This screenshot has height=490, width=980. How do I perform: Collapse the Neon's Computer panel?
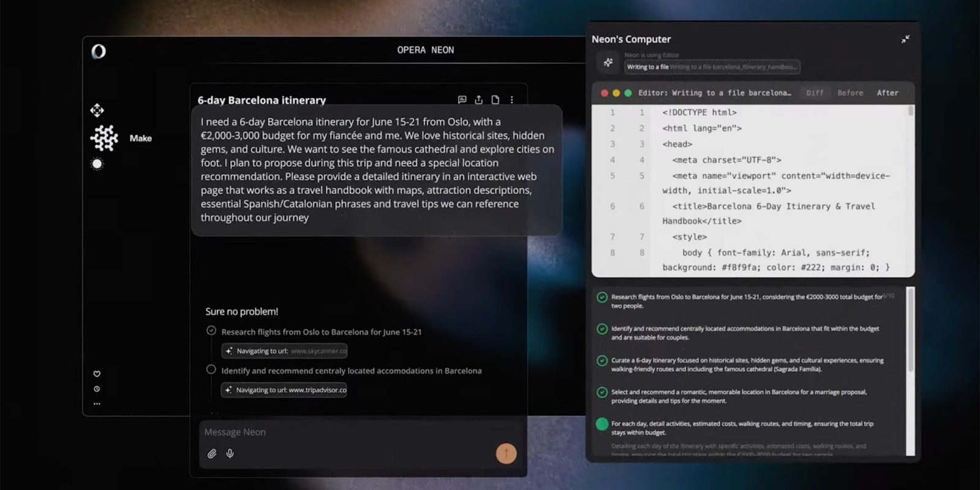[905, 39]
